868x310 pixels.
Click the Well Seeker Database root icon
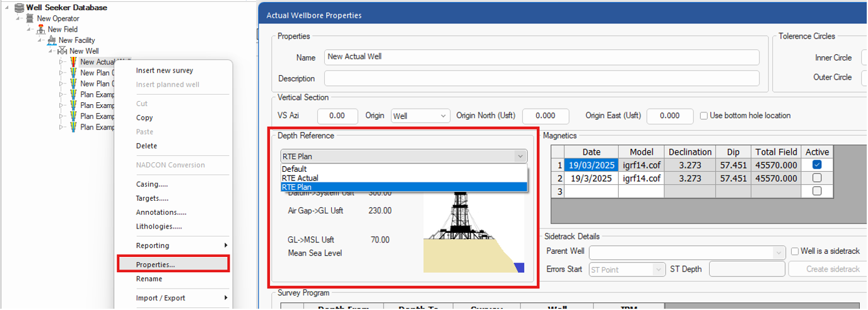point(18,8)
